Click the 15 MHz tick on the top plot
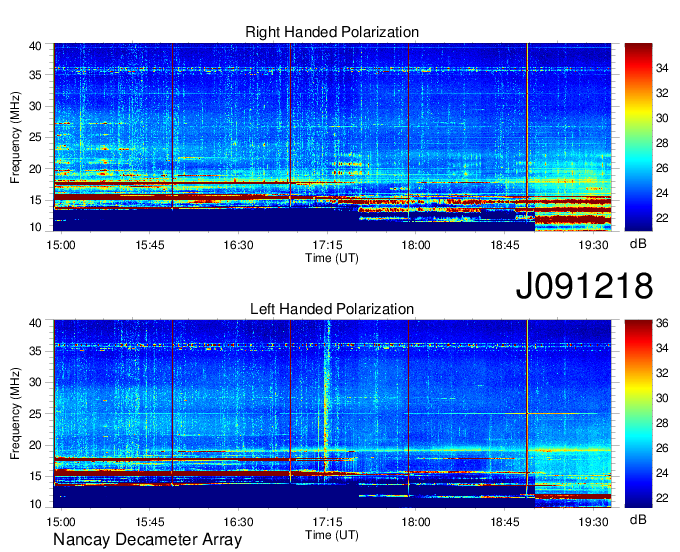Image resolution: width=680 pixels, height=552 pixels. point(35,200)
